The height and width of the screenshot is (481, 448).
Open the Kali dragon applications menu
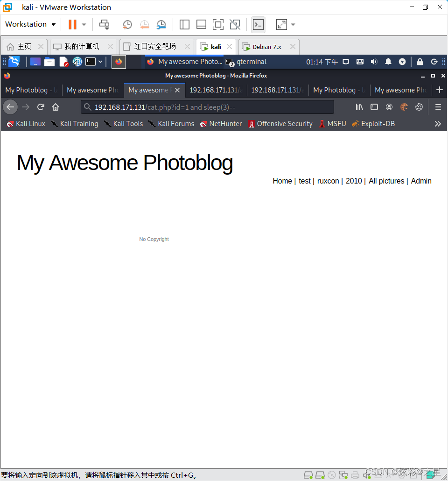[x=14, y=62]
